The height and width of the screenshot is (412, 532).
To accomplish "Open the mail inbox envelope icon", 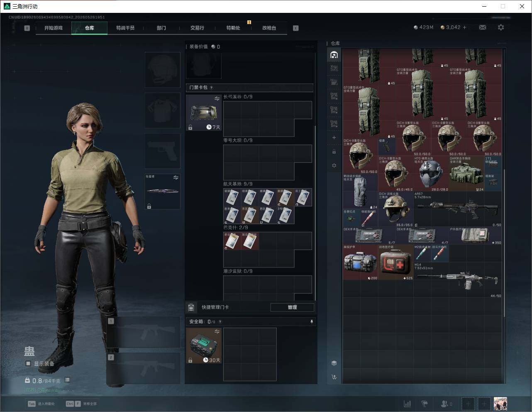I will point(483,27).
